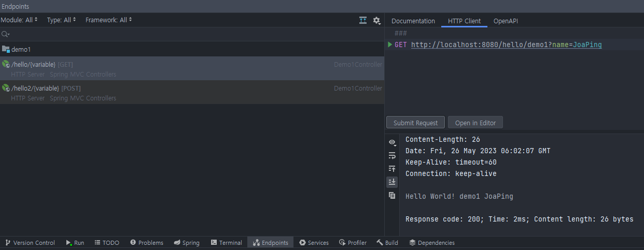Viewport: 644px width, 250px height.
Task: Click the Keep-Alive: timeout=60 header line
Action: point(451,162)
